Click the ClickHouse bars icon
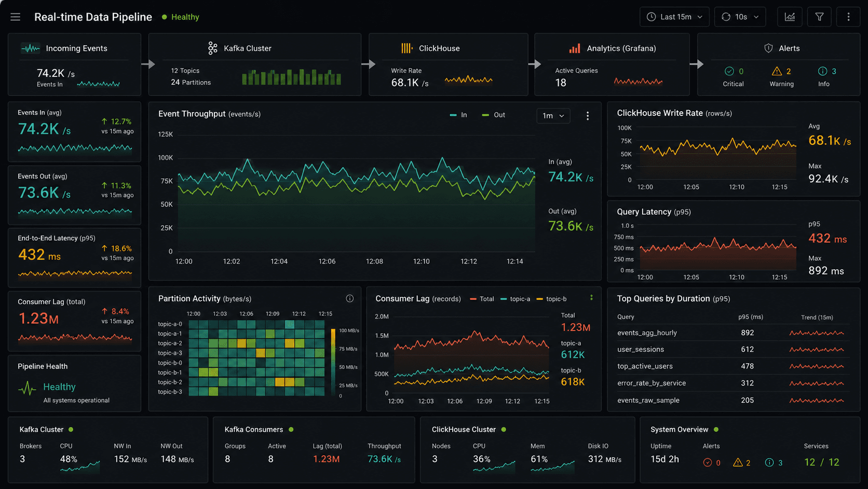The height and width of the screenshot is (489, 868). pyautogui.click(x=406, y=48)
